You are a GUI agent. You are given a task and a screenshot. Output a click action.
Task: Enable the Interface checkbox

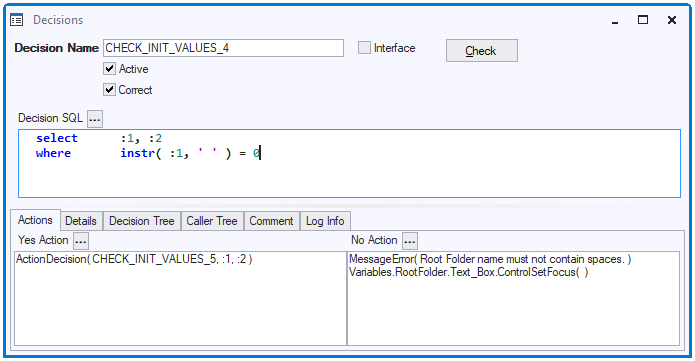click(x=364, y=47)
